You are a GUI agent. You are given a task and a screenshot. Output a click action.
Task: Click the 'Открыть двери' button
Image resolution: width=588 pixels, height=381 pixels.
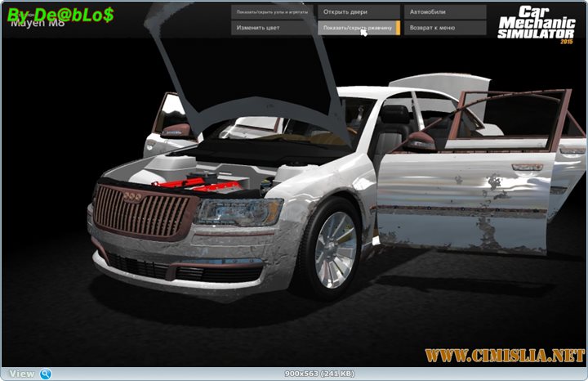point(359,11)
